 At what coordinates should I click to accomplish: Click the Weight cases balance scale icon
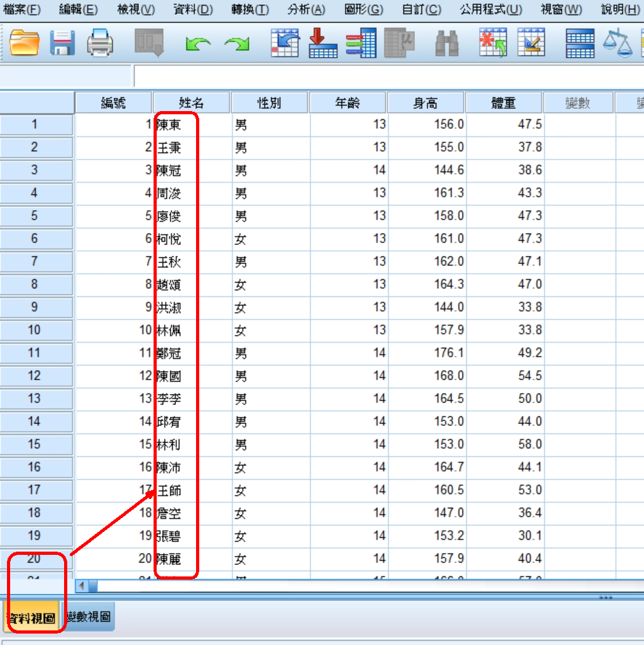pyautogui.click(x=617, y=44)
